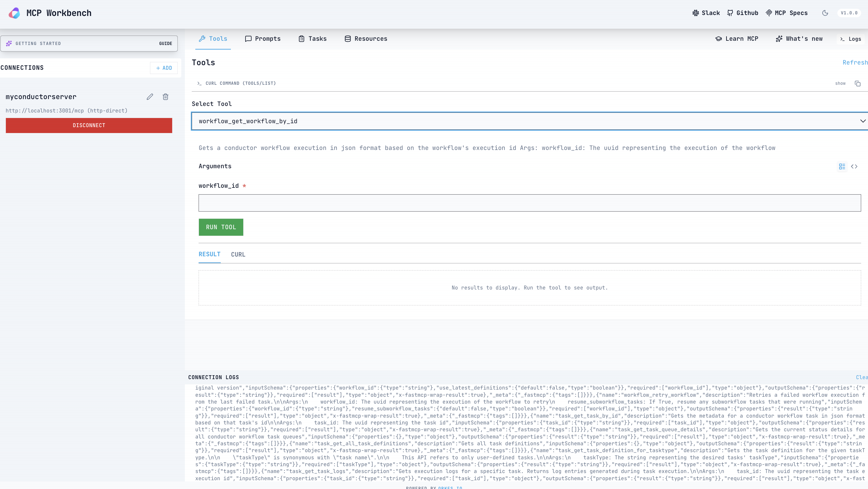The image size is (868, 489).
Task: Switch arguments to JSON code view
Action: click(854, 166)
